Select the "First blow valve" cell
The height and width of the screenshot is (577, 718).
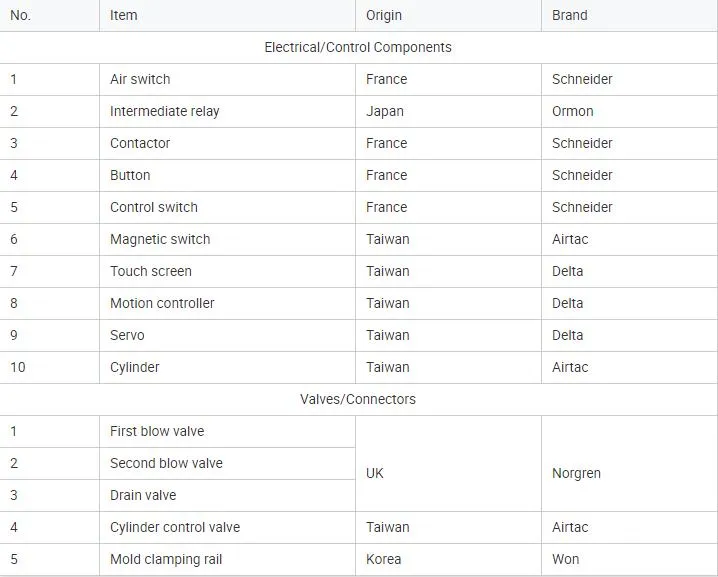coord(157,431)
